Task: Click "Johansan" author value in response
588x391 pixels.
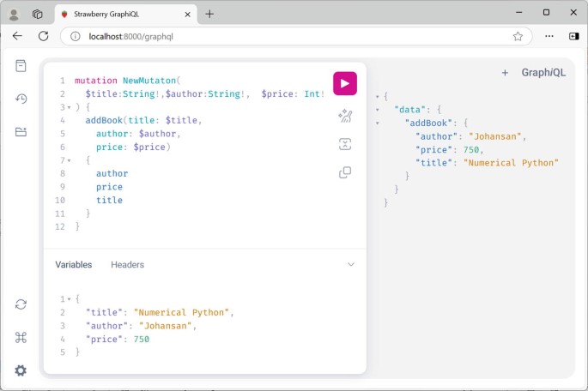Action: click(495, 136)
